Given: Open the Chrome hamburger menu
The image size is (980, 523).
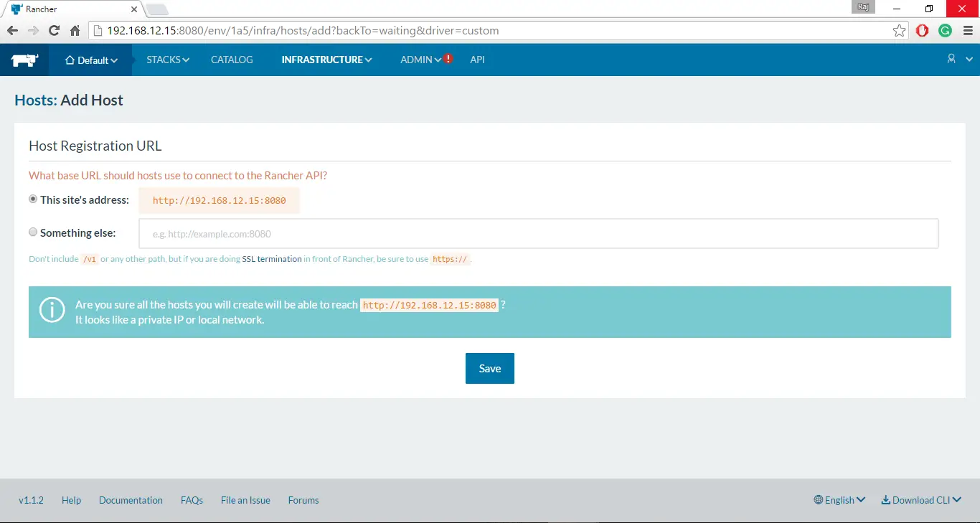Looking at the screenshot, I should pos(968,31).
